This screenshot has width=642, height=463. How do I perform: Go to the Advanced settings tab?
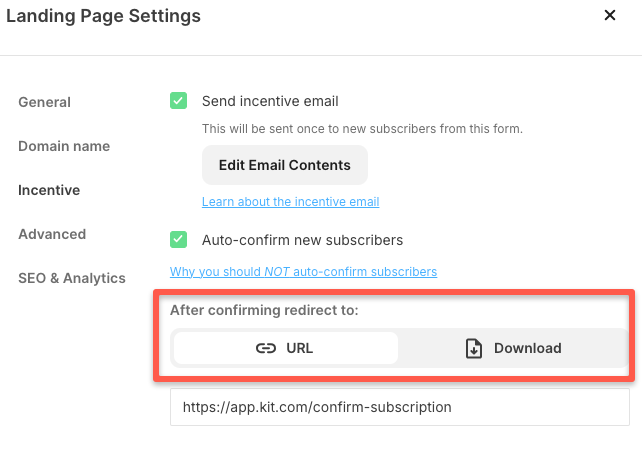(x=52, y=234)
